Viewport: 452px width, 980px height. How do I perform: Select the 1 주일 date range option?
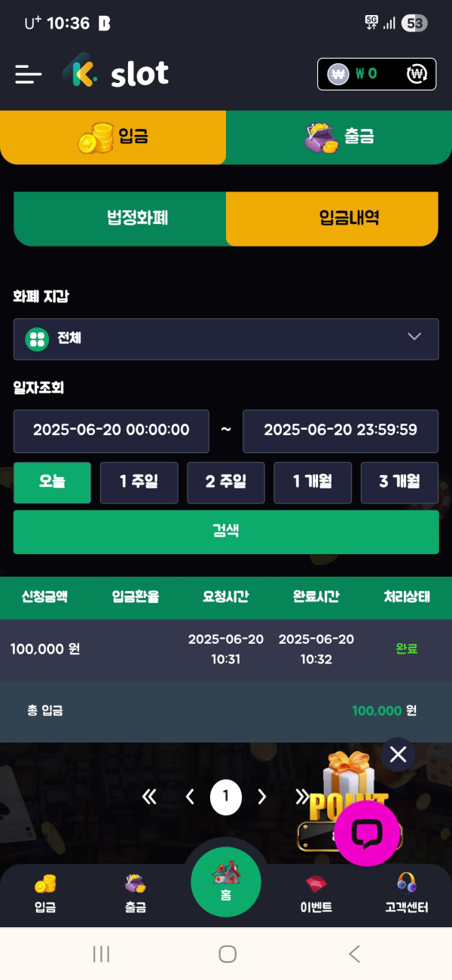[139, 482]
